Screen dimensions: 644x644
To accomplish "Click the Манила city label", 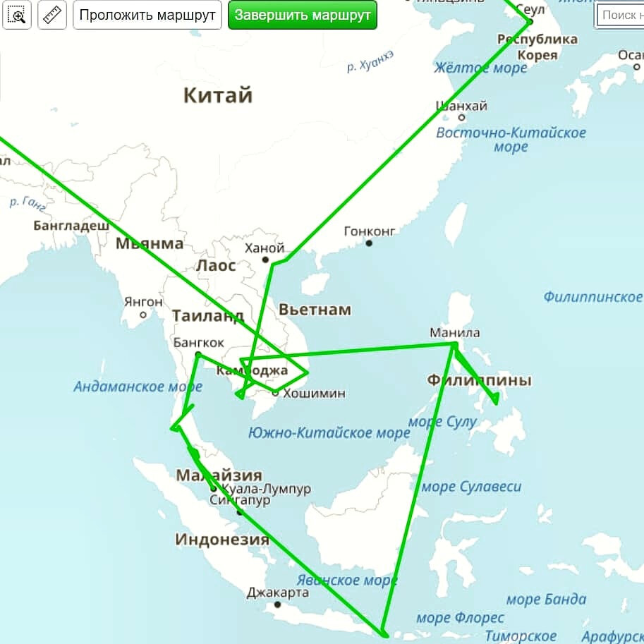I will [455, 333].
